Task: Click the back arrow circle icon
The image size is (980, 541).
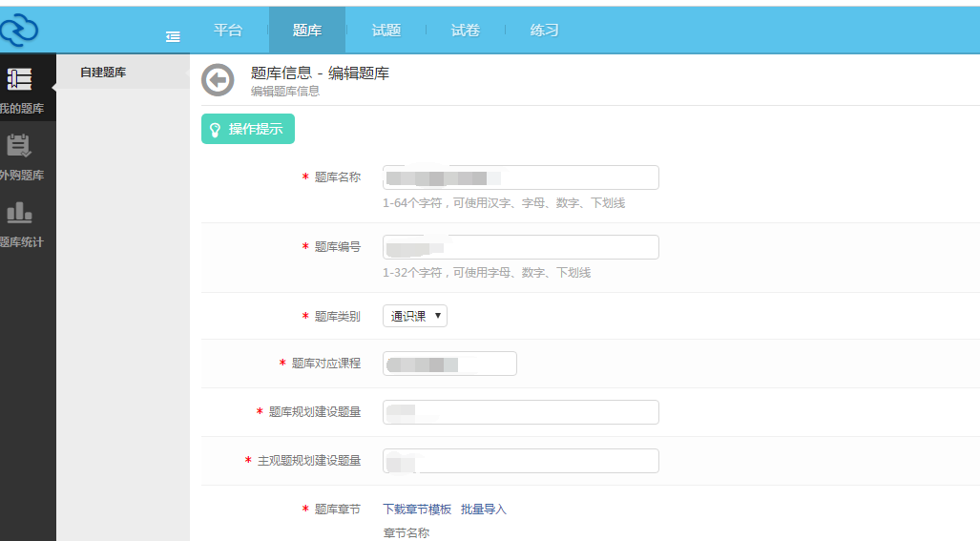Action: click(x=218, y=80)
